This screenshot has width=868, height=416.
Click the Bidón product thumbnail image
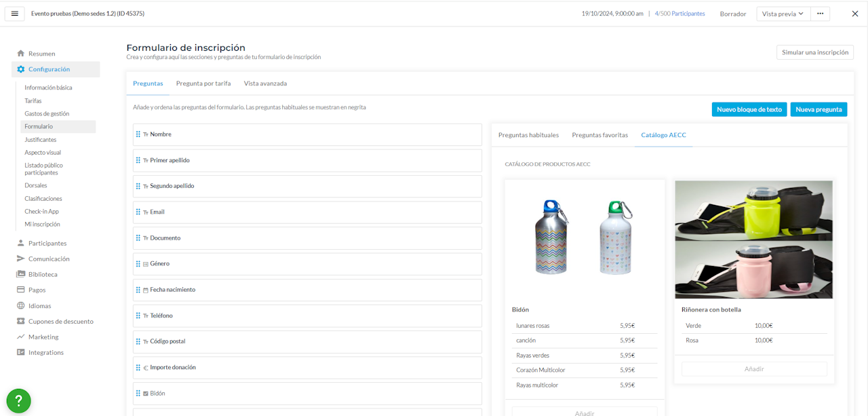click(x=584, y=238)
